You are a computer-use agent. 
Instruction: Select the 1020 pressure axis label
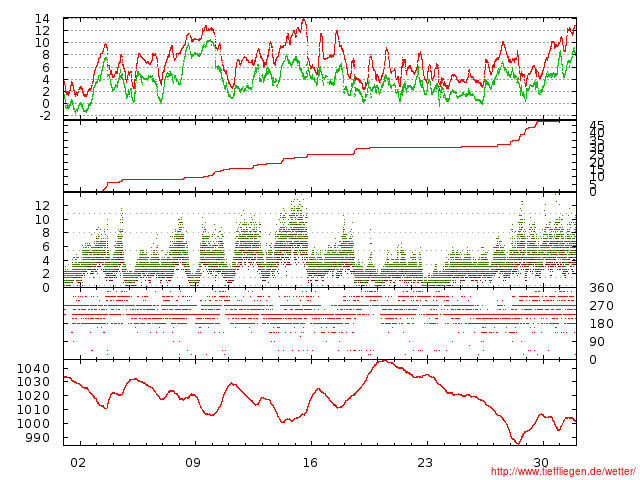[x=33, y=396]
